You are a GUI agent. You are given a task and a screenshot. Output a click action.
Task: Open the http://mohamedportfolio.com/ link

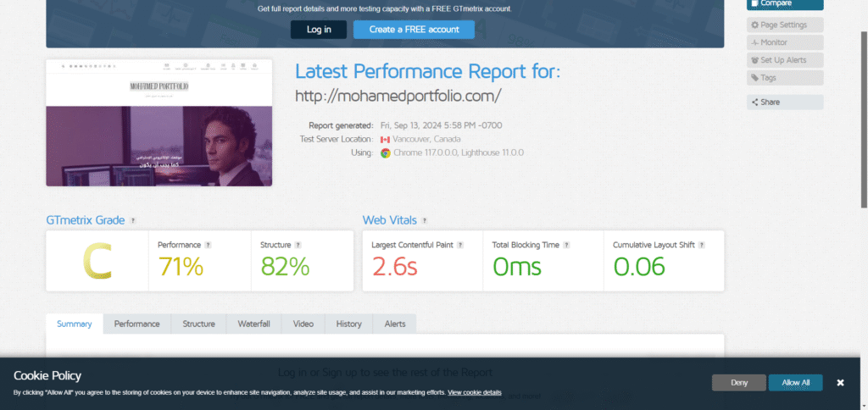(398, 96)
